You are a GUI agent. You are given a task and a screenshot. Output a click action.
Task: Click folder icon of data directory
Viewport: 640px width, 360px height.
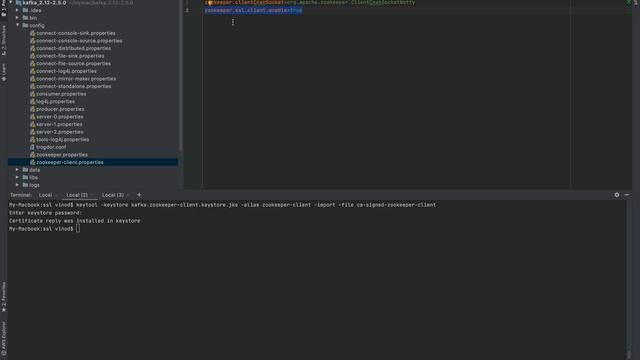[x=25, y=170]
